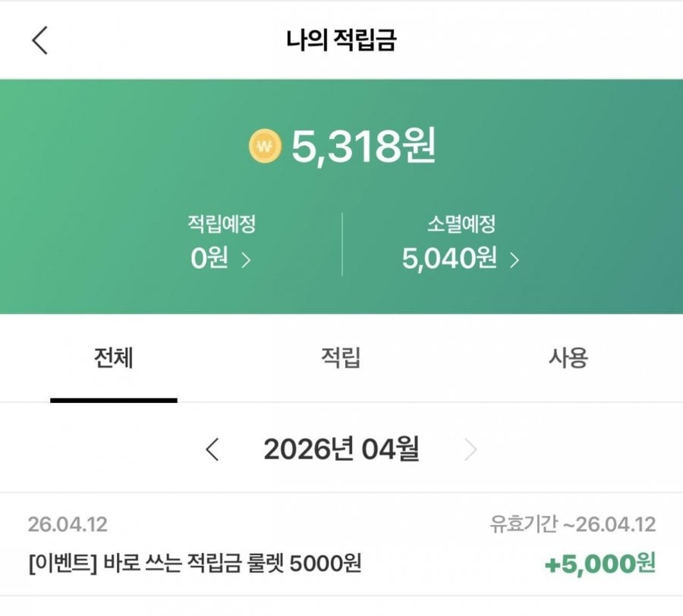Go to previous month with left arrow

click(212, 450)
